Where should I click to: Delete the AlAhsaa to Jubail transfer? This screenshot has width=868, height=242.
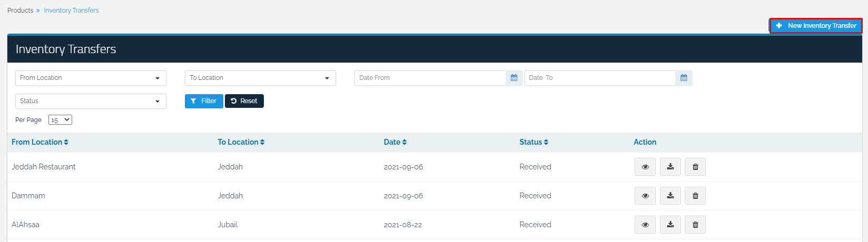tap(695, 225)
